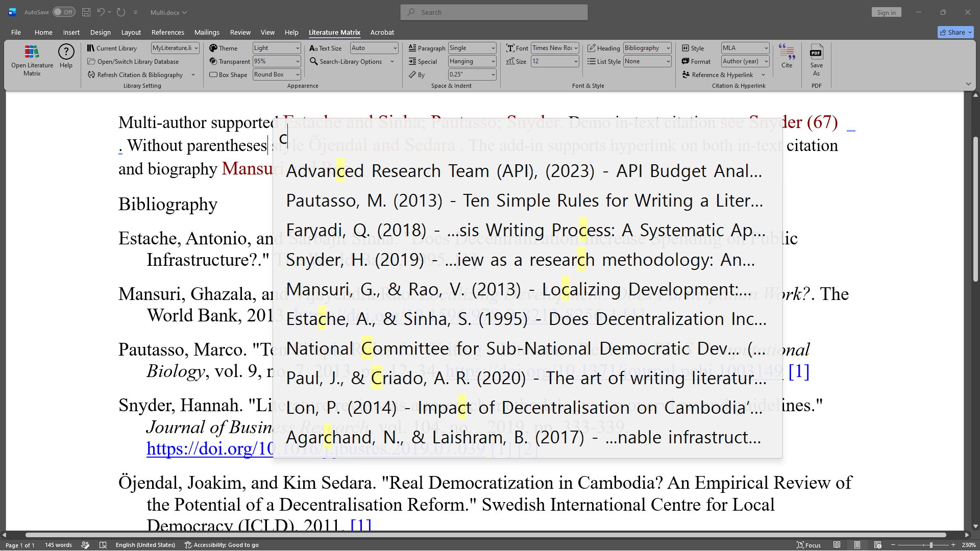Open Transparent dropdown showing 95%
Viewport: 980px width, 551px height.
(x=277, y=61)
